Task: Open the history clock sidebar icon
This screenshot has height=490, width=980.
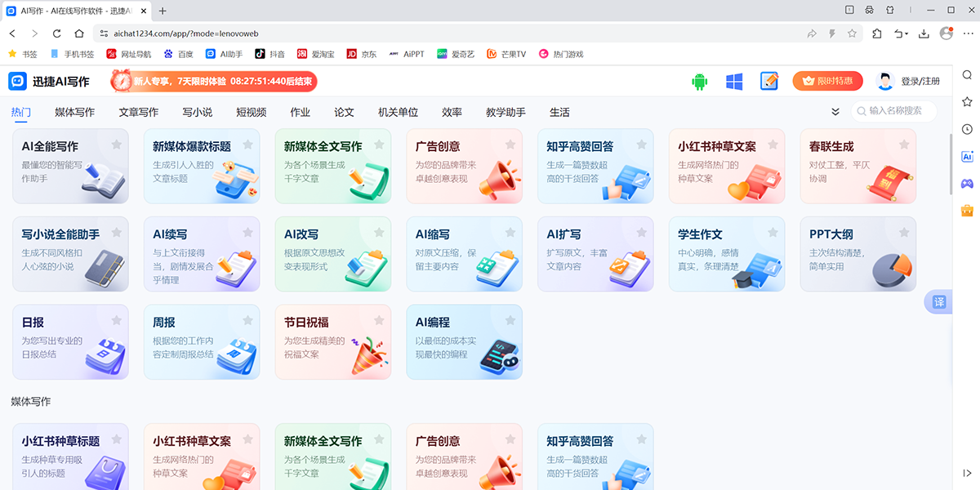Action: pyautogui.click(x=967, y=129)
